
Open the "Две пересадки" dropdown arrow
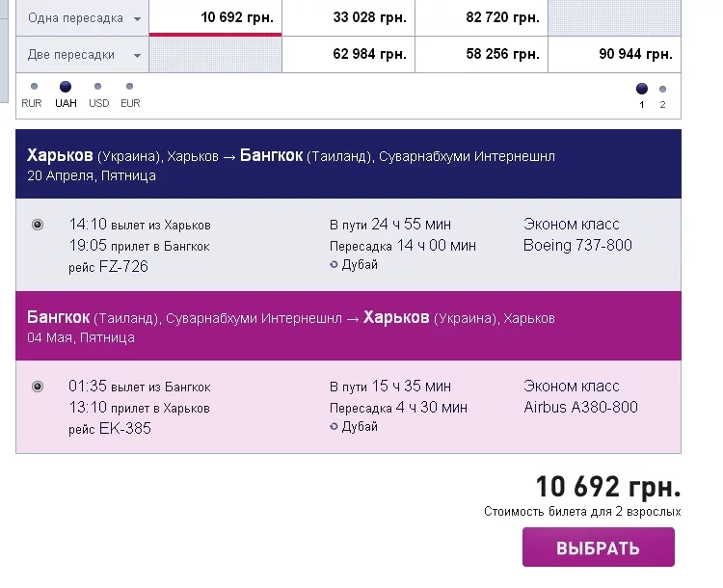click(137, 56)
